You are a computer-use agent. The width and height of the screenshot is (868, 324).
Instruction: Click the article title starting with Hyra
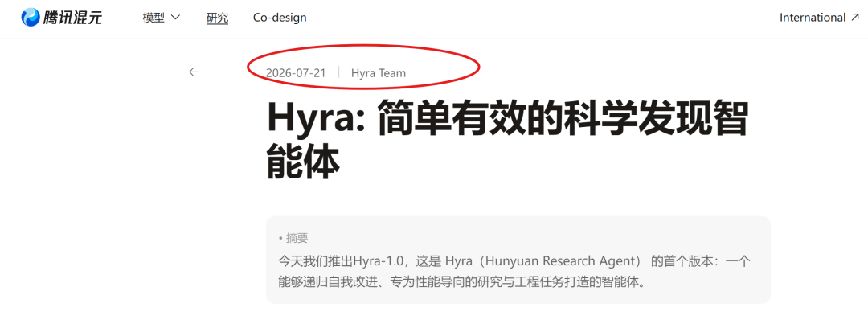(x=508, y=140)
